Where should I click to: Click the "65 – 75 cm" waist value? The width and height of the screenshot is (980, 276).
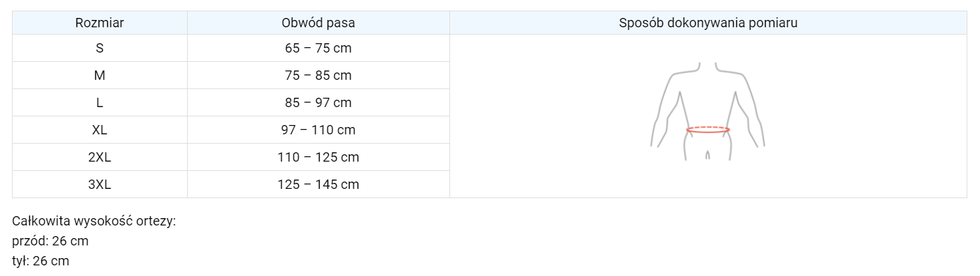point(318,48)
